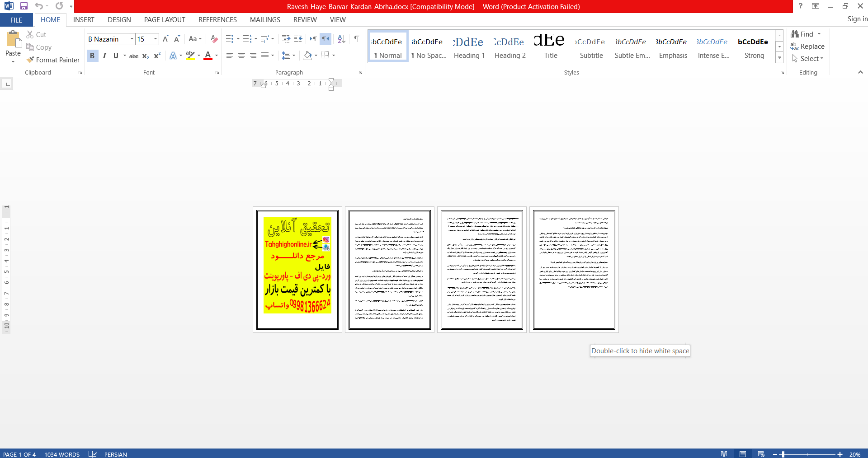Apply the red font color
The width and height of the screenshot is (868, 458).
point(208,56)
